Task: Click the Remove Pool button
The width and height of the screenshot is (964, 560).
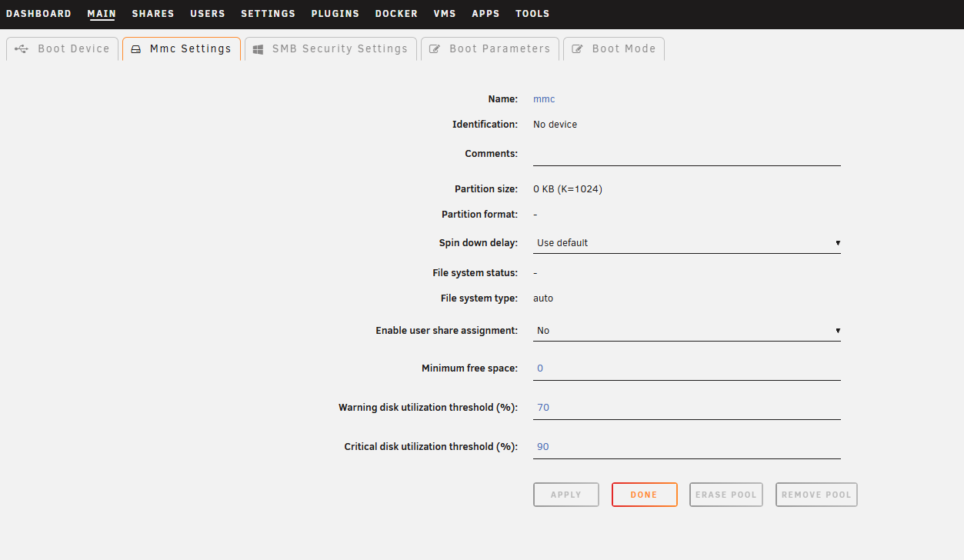Action: (x=816, y=495)
